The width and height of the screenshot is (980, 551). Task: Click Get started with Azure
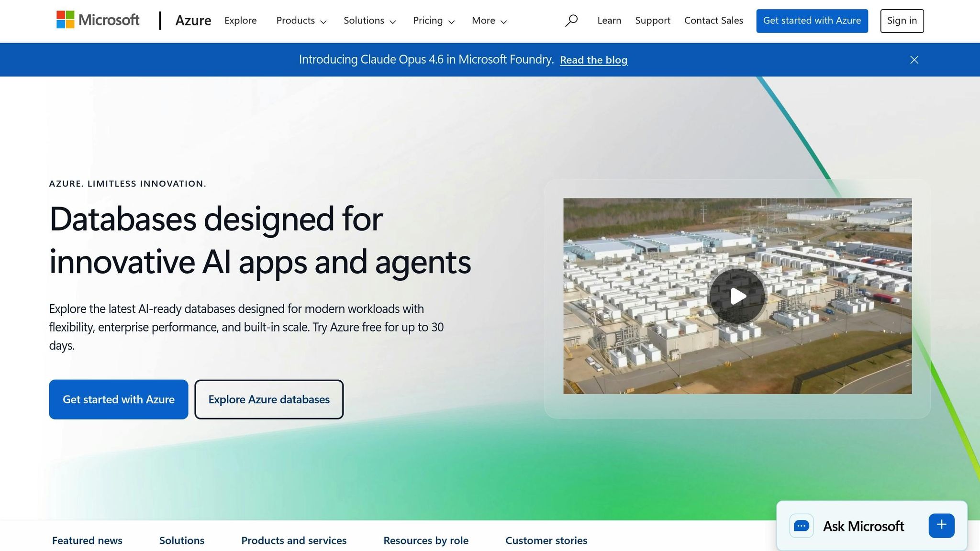pos(119,399)
